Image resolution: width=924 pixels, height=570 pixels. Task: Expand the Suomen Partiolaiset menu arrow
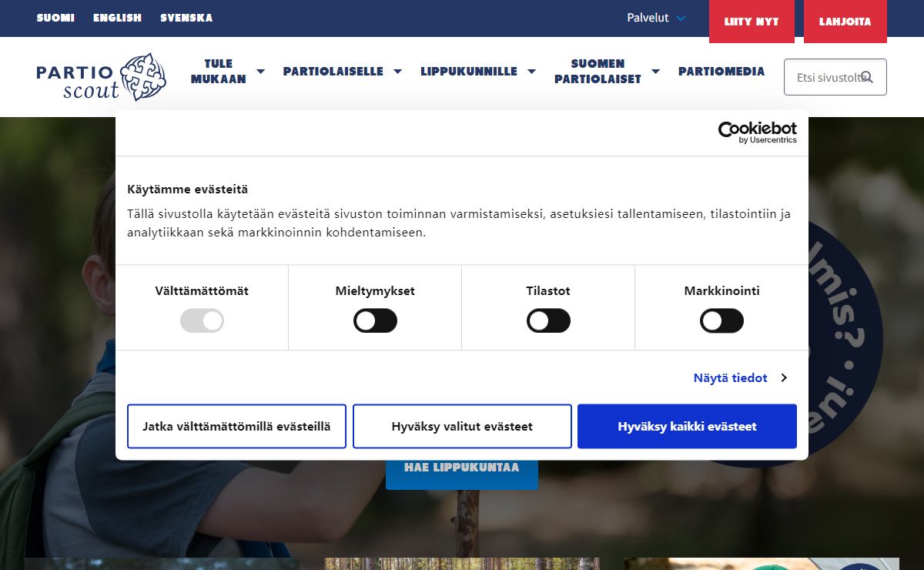click(655, 71)
